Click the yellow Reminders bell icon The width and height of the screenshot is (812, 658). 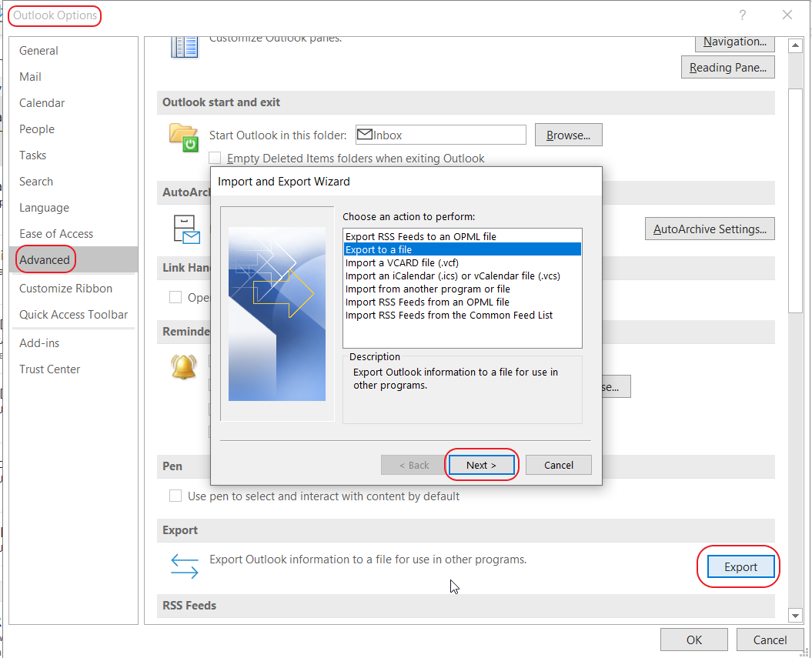[185, 367]
